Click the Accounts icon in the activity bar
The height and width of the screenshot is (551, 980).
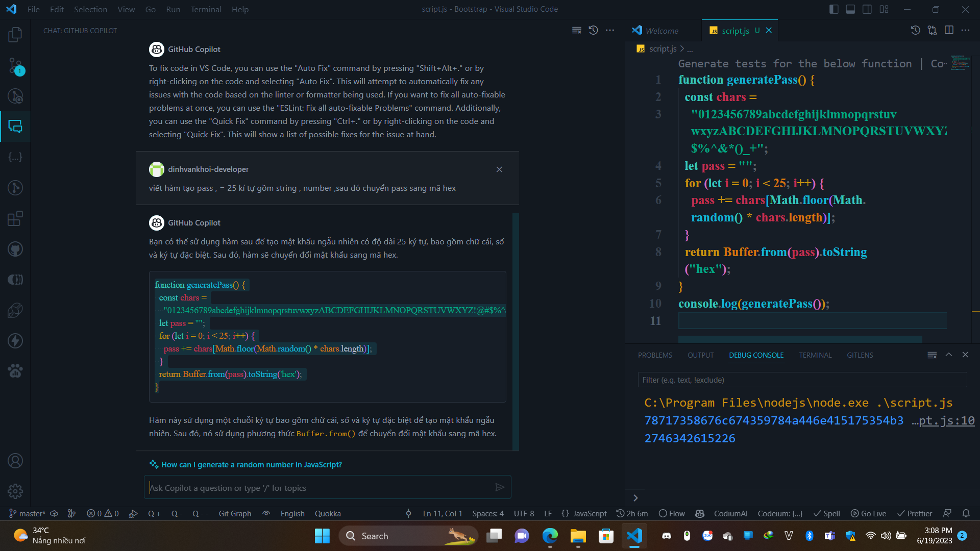tap(15, 461)
